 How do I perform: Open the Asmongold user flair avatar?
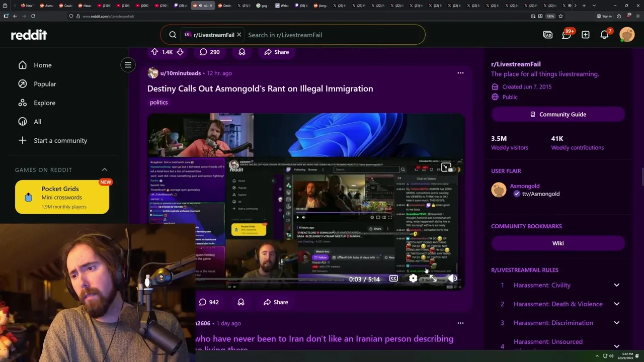[x=499, y=190]
